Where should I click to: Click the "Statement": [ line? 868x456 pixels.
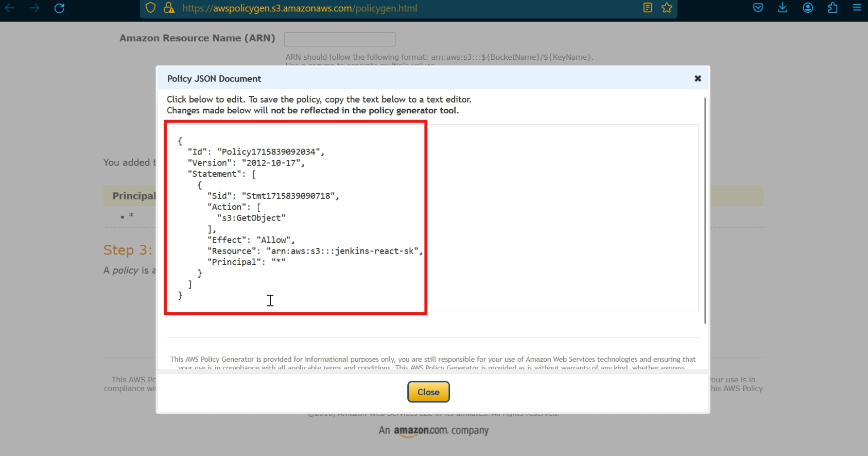click(222, 174)
